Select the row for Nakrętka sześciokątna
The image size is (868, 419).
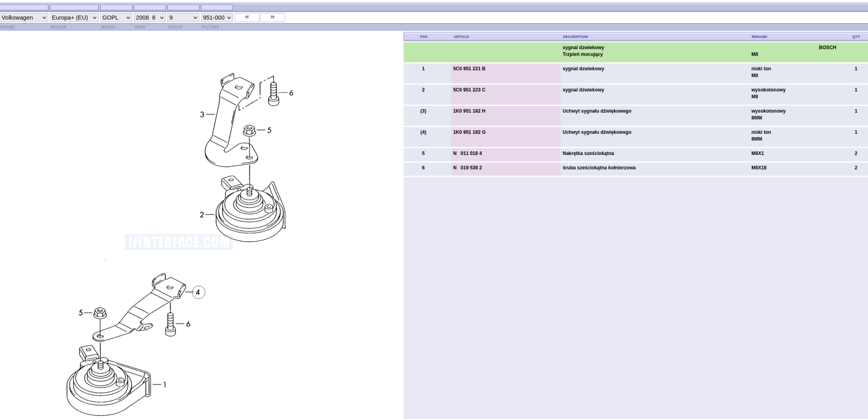pyautogui.click(x=588, y=153)
